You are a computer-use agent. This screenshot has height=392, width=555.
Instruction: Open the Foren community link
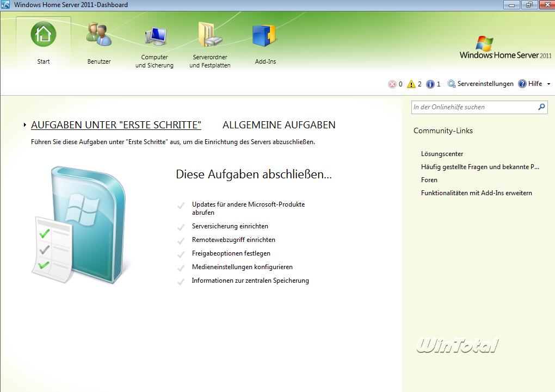429,180
